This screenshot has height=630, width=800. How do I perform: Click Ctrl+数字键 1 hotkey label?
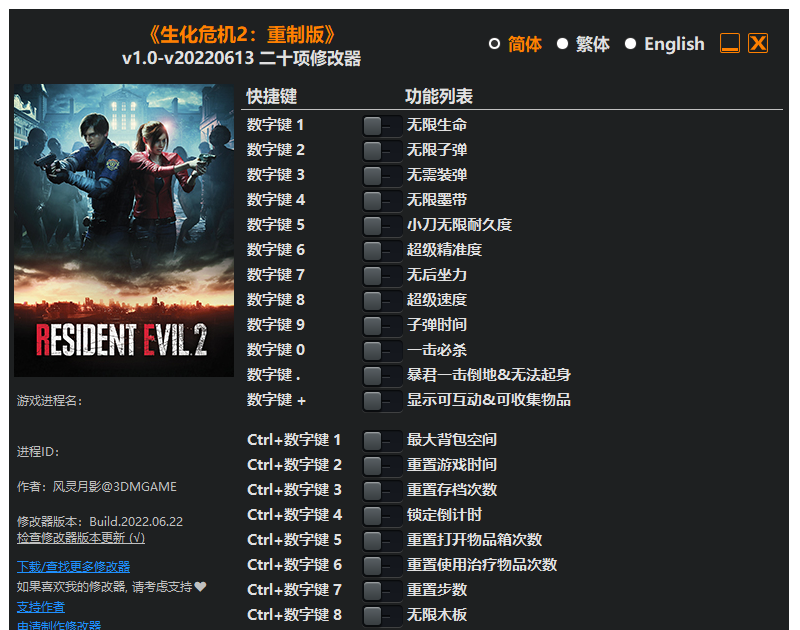tap(294, 440)
